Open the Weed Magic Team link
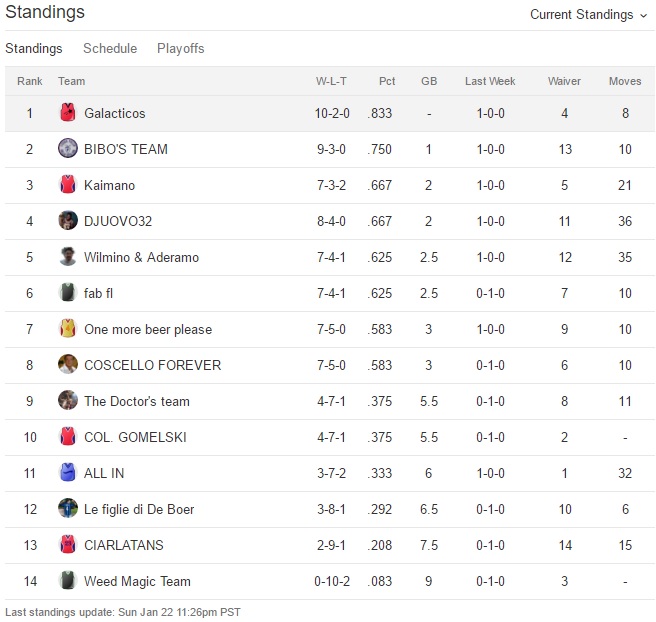 pos(137,581)
